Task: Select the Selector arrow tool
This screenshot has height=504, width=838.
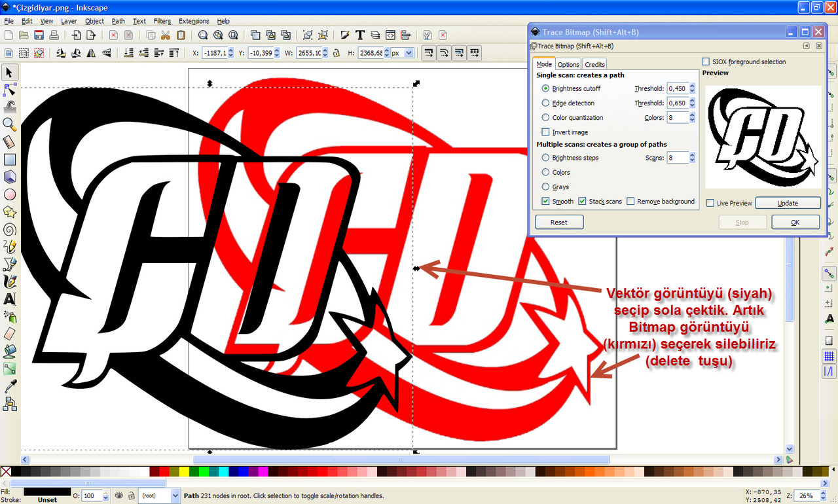Action: pos(10,72)
